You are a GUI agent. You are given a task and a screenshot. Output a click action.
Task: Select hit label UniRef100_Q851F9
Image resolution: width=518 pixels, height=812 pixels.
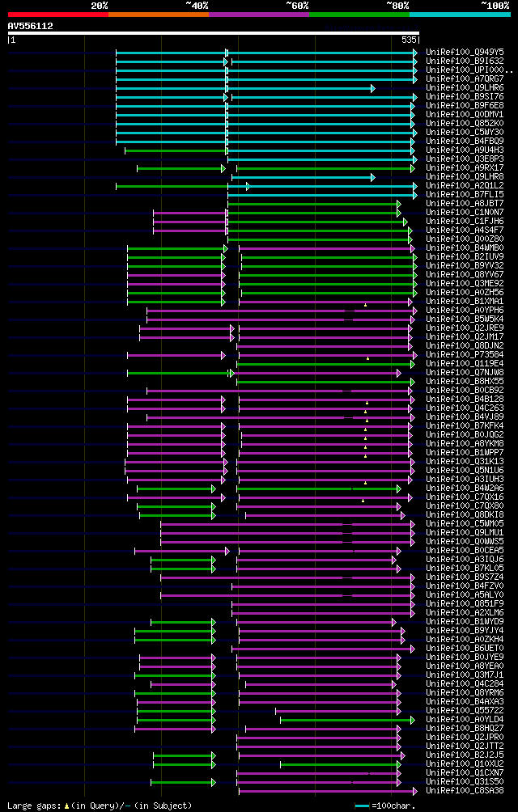[x=465, y=604]
